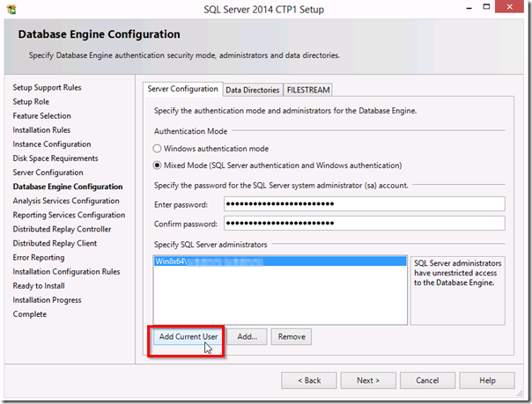The width and height of the screenshot is (532, 404).
Task: Open the Data Directories tab
Action: [x=253, y=90]
